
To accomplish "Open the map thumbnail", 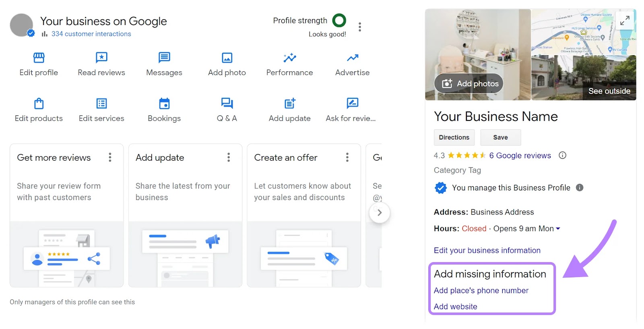I will point(584,32).
